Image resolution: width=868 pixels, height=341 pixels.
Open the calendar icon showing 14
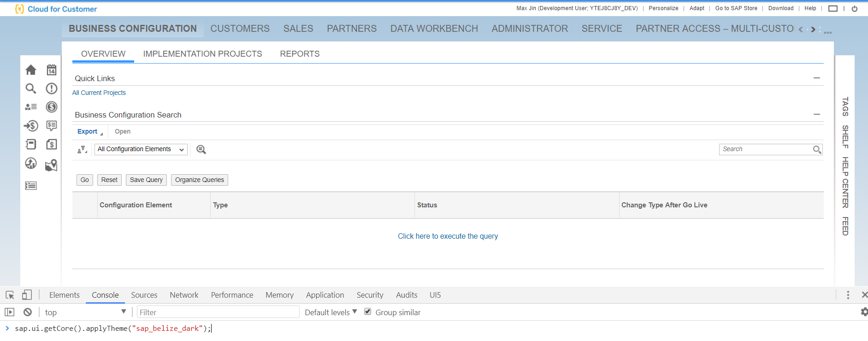pyautogui.click(x=52, y=70)
